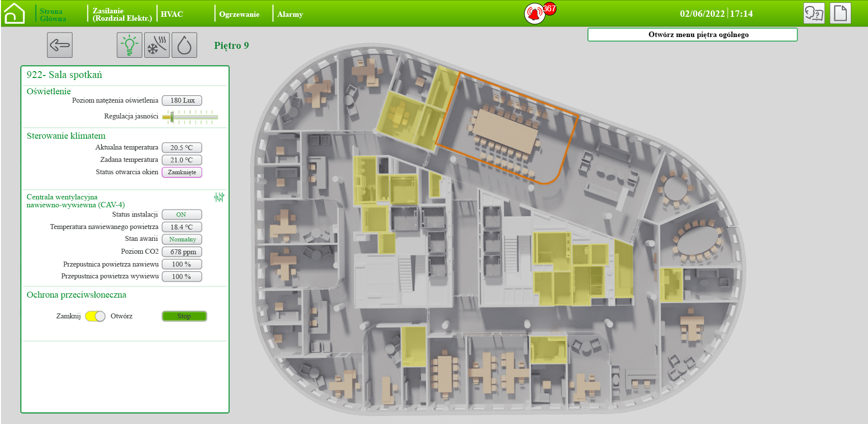Select the water drop view icon
The height and width of the screenshot is (424, 868).
click(184, 45)
